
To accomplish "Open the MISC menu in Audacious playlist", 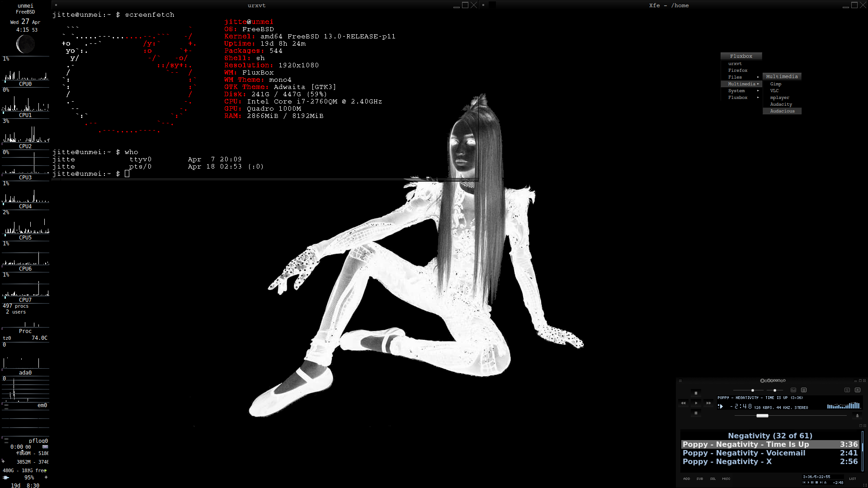I will click(726, 479).
